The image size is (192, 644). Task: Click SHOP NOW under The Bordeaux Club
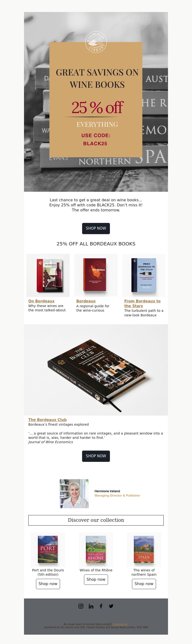point(96,456)
